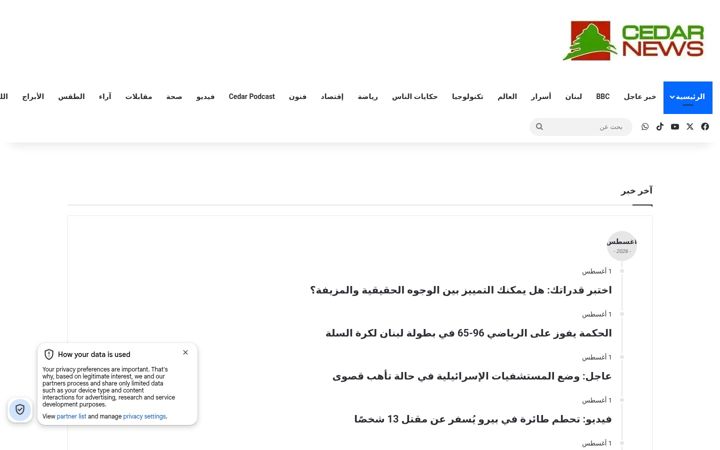This screenshot has height=450, width=720.
Task: Open the حكايات الناس menu item
Action: tap(415, 96)
